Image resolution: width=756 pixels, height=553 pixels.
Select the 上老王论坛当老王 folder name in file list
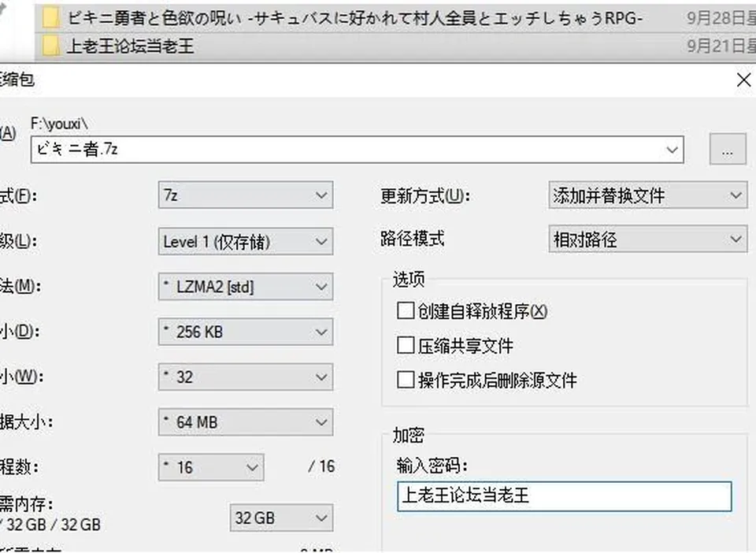click(x=131, y=46)
